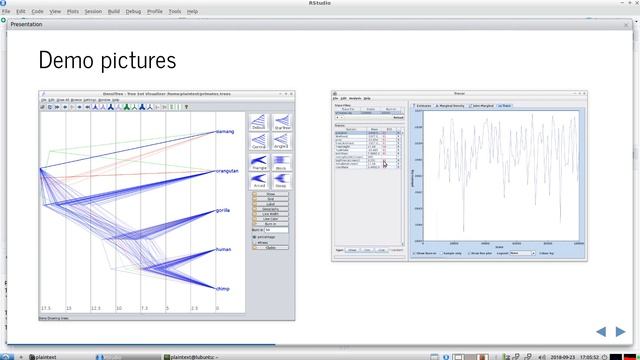Click the power icon in system tray
The width and height of the screenshot is (640, 360).
(x=604, y=357)
